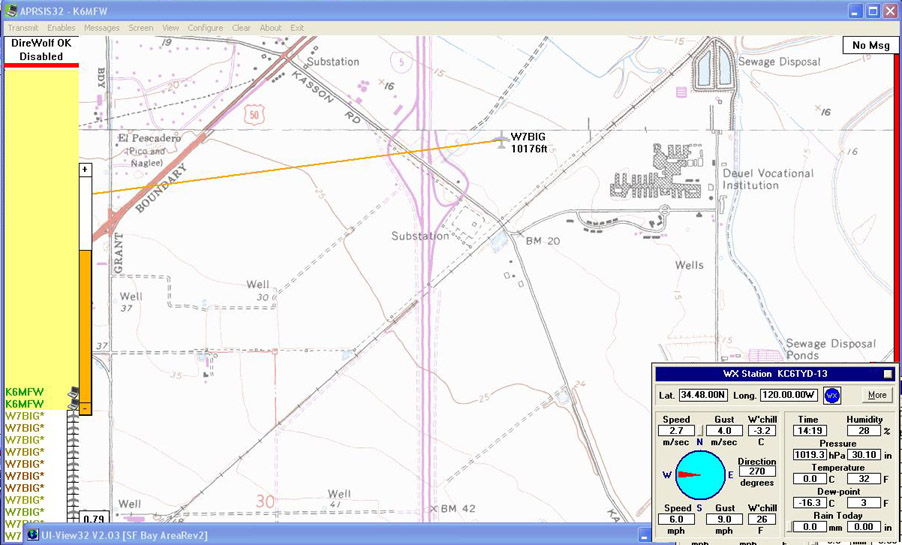Open the Transmit menu
This screenshot has width=902, height=545.
pos(22,28)
